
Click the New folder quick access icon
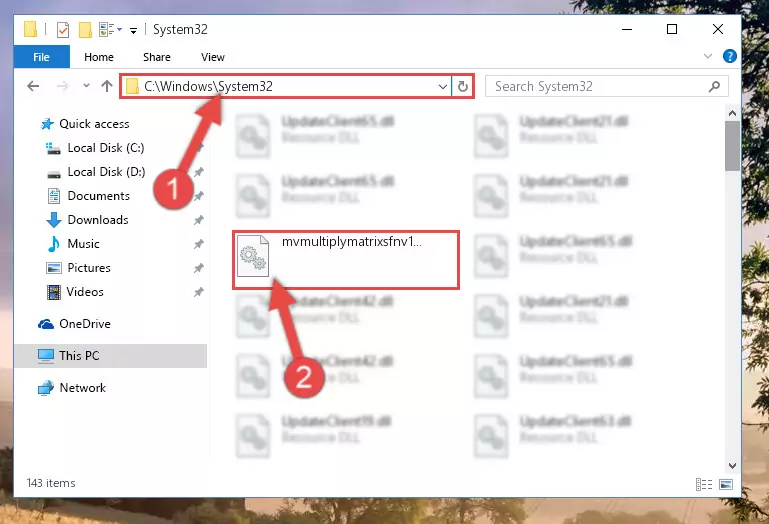click(85, 29)
